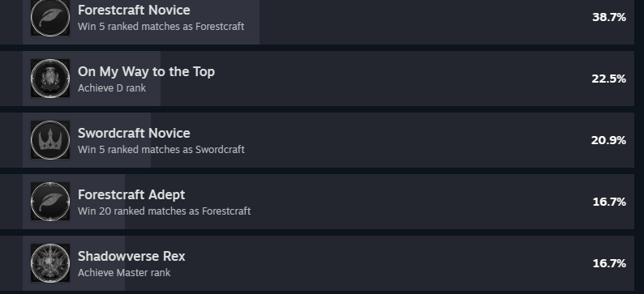
Task: Click the Swordcraft Novice achievement title
Action: tap(134, 133)
